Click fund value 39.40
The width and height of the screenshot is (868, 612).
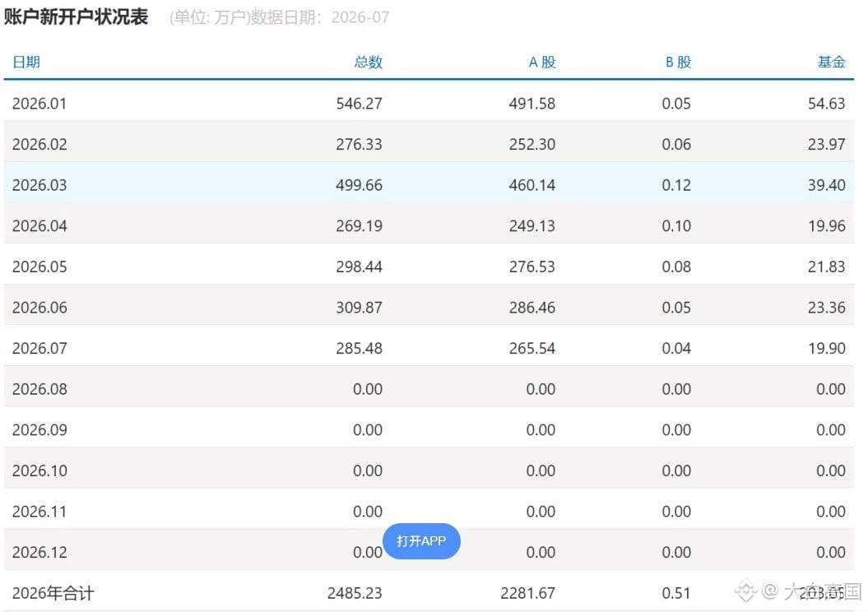[x=827, y=185]
